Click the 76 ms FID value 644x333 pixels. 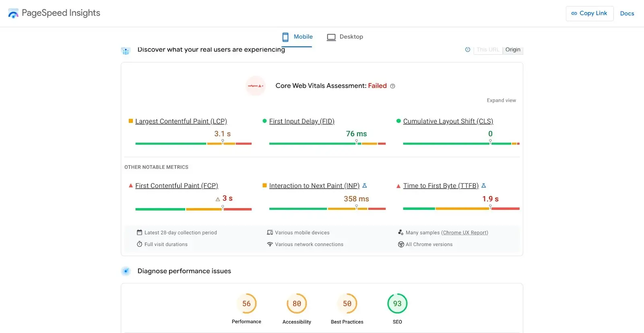(x=356, y=134)
